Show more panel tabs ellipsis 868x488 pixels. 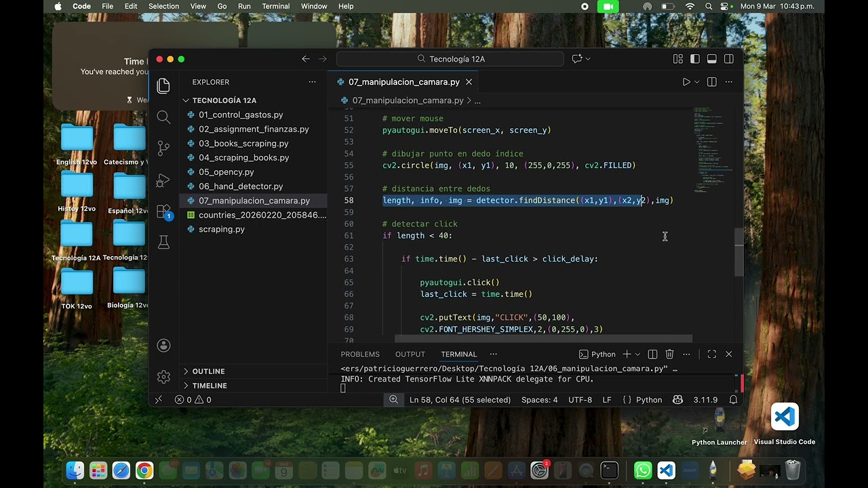coord(494,354)
